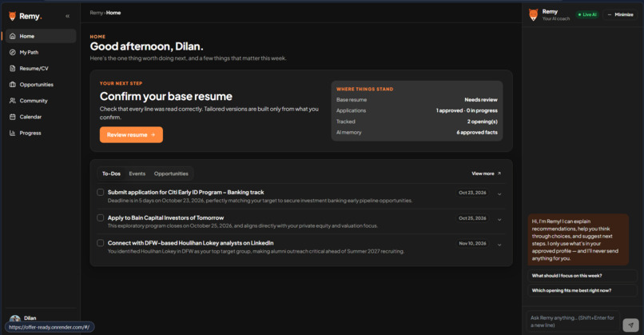Viewport: 644px width, 335px height.
Task: Expand the Houlihan Lokey to-do chevron
Action: pos(499,245)
